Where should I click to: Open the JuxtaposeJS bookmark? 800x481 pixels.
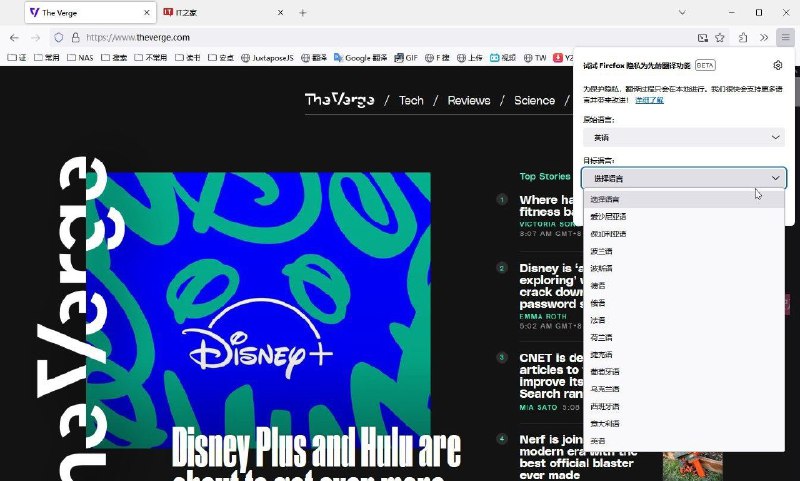[267, 58]
